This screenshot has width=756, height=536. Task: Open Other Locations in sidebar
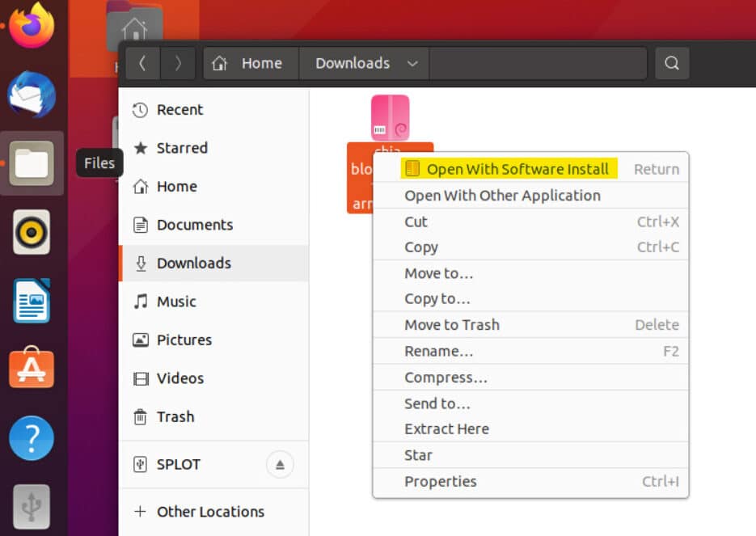[213, 512]
